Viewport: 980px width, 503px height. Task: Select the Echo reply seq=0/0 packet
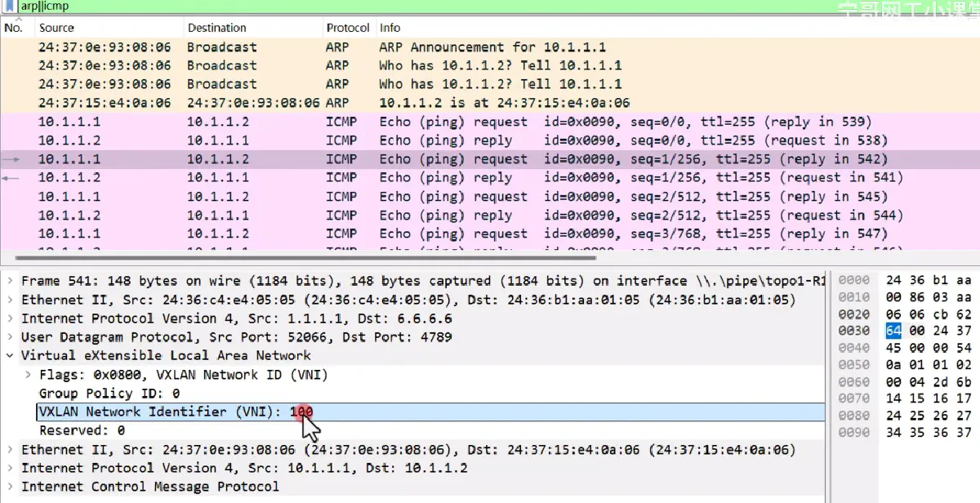coord(490,140)
